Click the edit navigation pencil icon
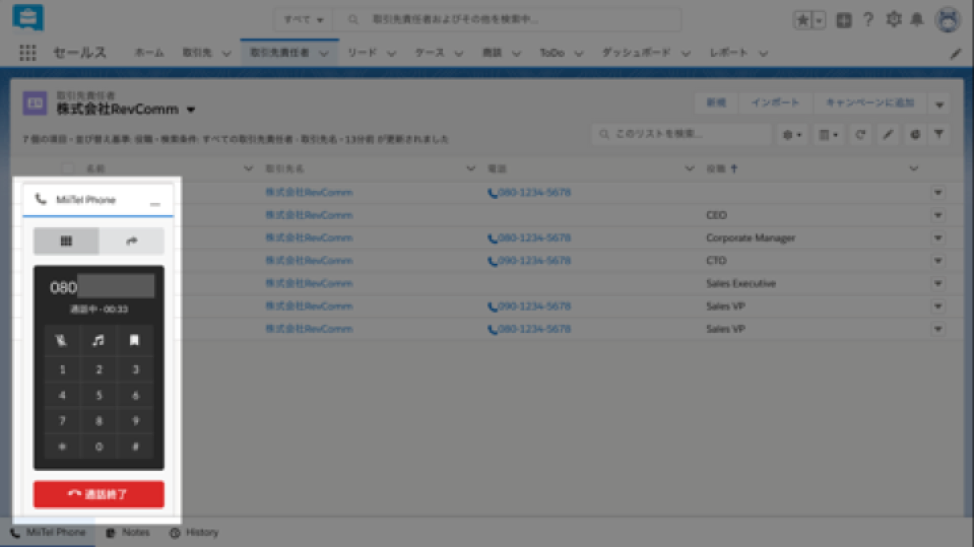Screen dimensions: 974x547 point(955,54)
